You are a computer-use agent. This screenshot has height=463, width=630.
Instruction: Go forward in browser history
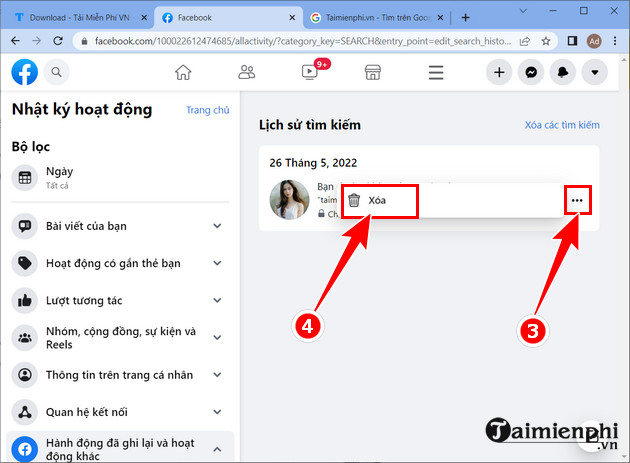pos(37,41)
